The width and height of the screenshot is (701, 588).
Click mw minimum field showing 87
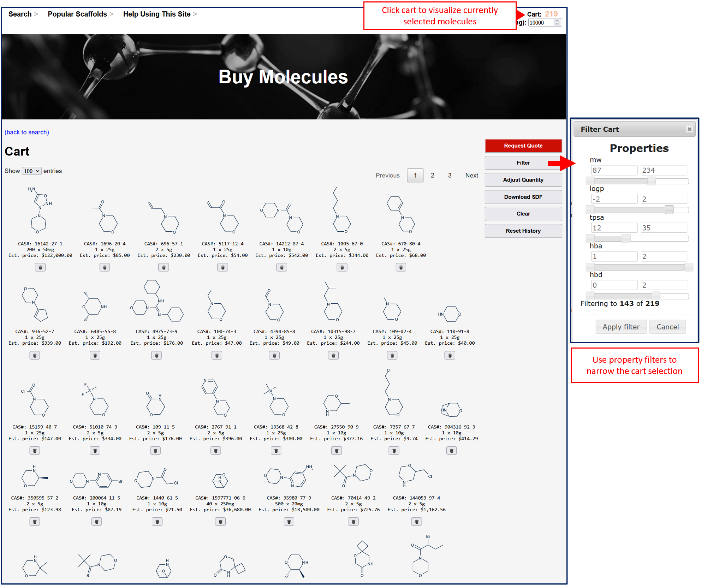[614, 170]
